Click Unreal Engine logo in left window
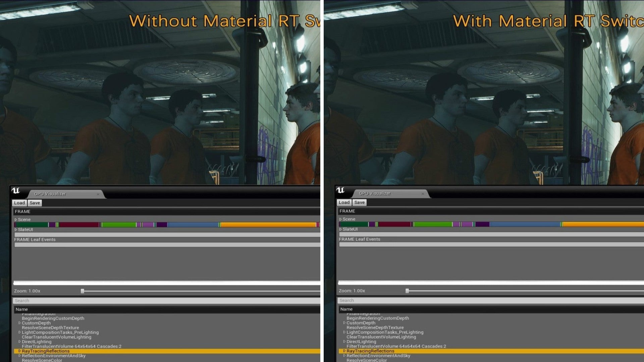The image size is (644, 362). 16,191
